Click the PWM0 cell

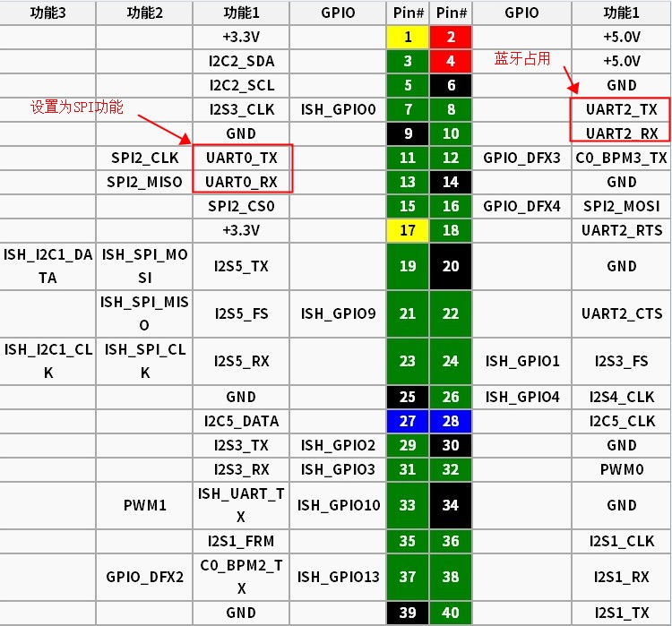621,469
